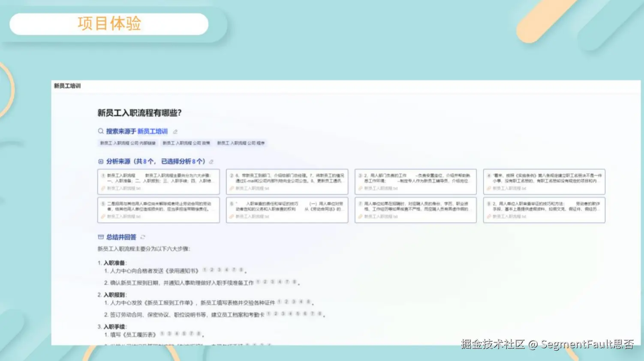Click citation number badge 4 after 考勤卡

coord(290,314)
